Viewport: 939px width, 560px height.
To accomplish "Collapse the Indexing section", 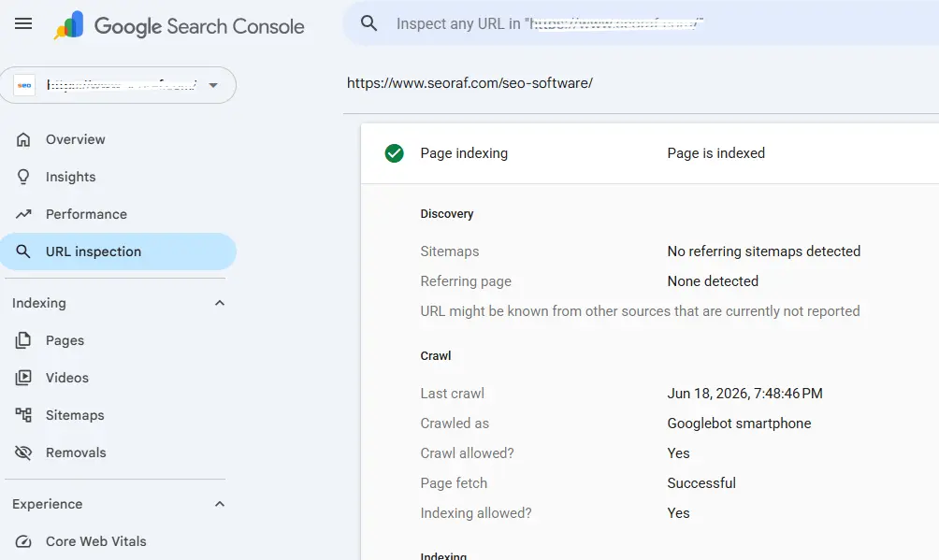I will click(x=220, y=303).
